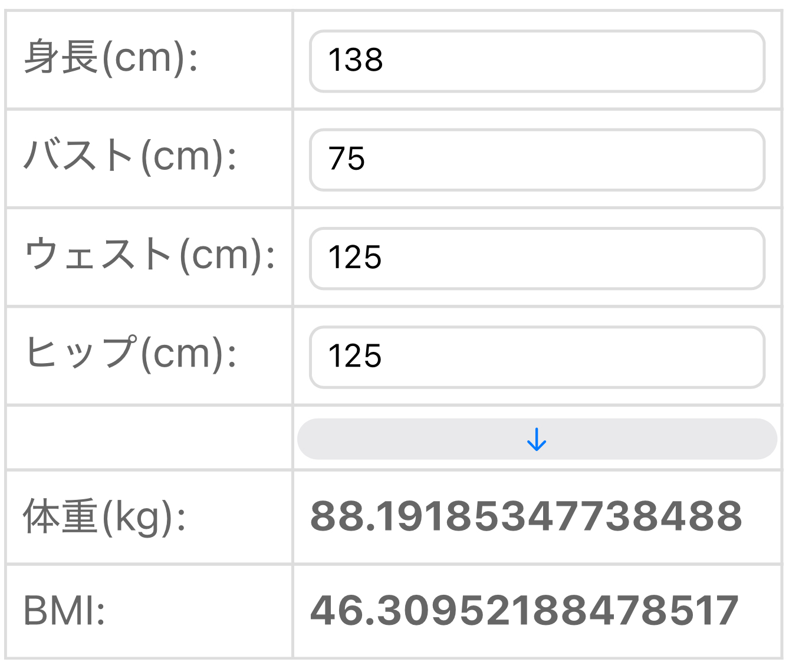Viewport: 789px width, 672px height.
Task: Focus the 身長 height input field
Action: pyautogui.click(x=537, y=61)
